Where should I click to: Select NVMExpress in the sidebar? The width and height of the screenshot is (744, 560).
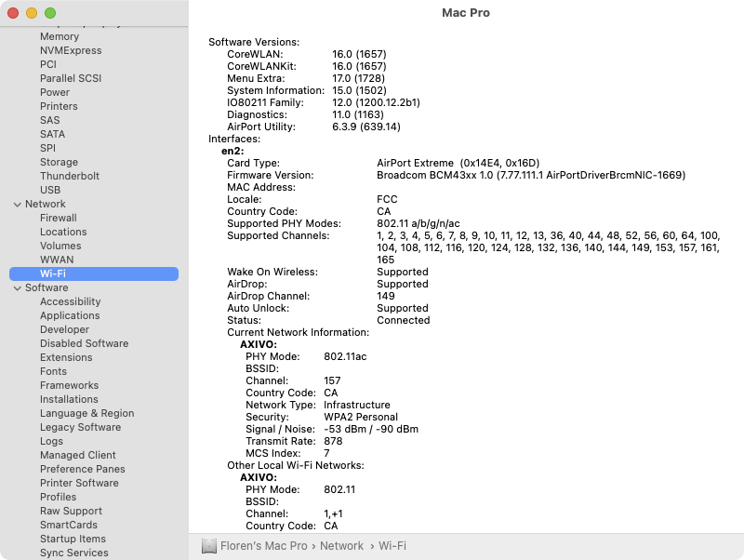coord(71,50)
